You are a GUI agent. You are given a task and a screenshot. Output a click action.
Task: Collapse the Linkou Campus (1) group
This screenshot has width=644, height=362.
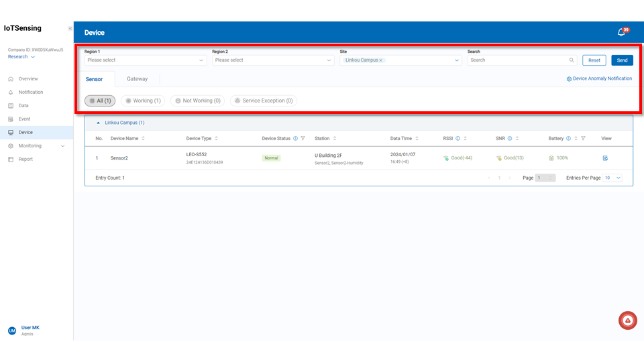pyautogui.click(x=99, y=123)
